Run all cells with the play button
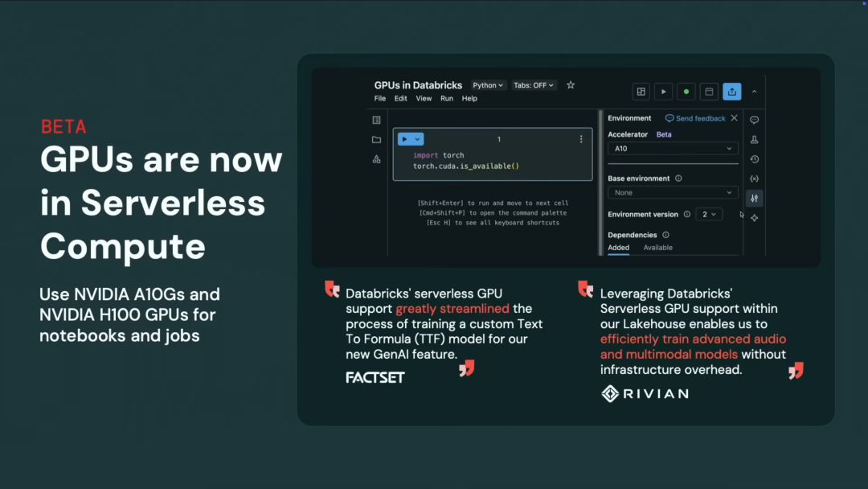Screen dimensions: 868x489 pos(664,92)
